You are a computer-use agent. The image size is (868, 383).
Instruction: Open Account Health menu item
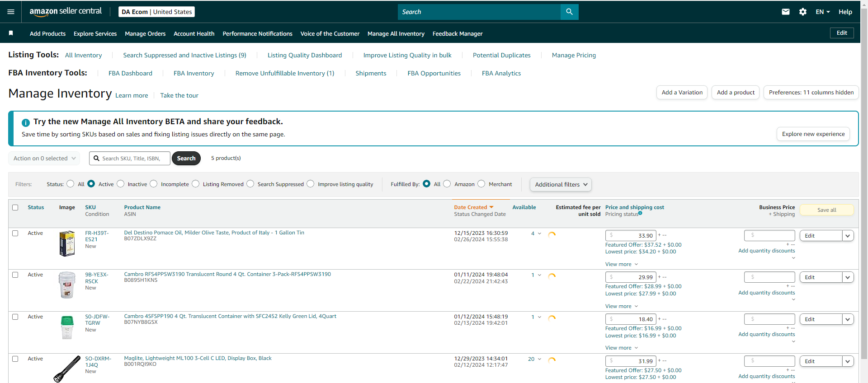194,33
